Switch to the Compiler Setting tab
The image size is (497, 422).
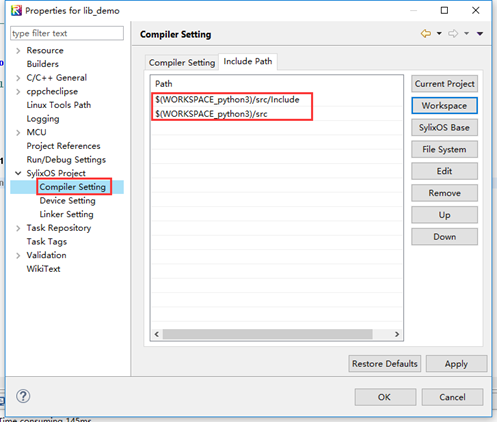pyautogui.click(x=182, y=63)
